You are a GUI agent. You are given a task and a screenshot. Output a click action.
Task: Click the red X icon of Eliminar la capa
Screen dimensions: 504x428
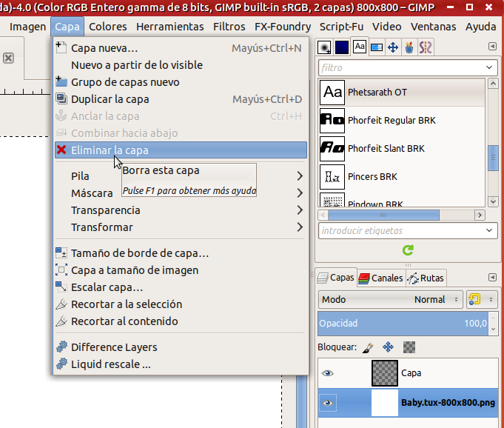pos(61,150)
